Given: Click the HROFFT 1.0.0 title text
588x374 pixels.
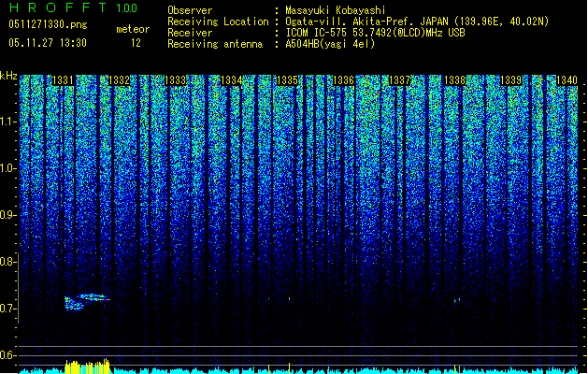Looking at the screenshot, I should point(74,7).
